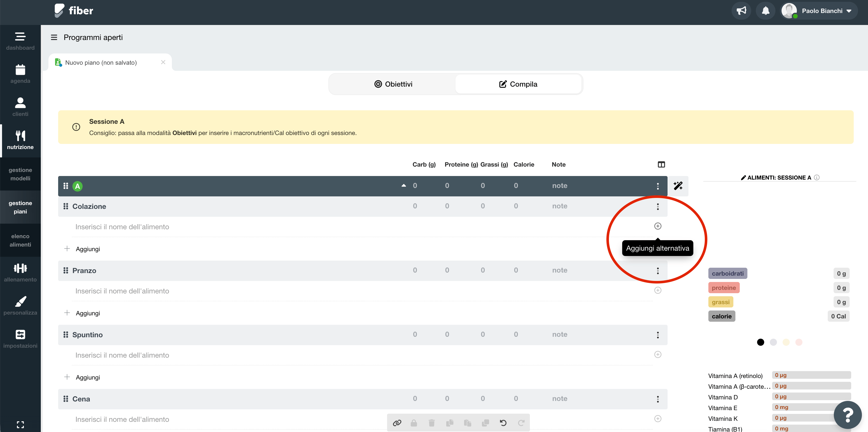Click the lock icon in bottom toolbar

(x=414, y=423)
